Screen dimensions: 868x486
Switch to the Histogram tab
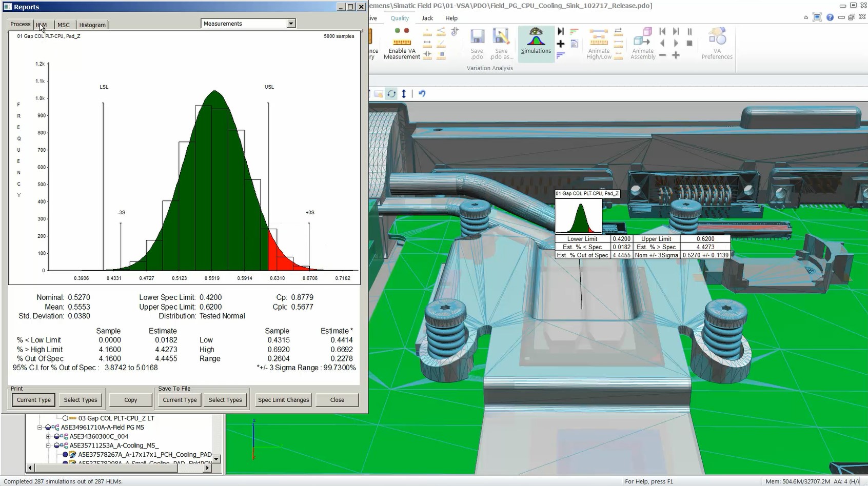(x=92, y=25)
